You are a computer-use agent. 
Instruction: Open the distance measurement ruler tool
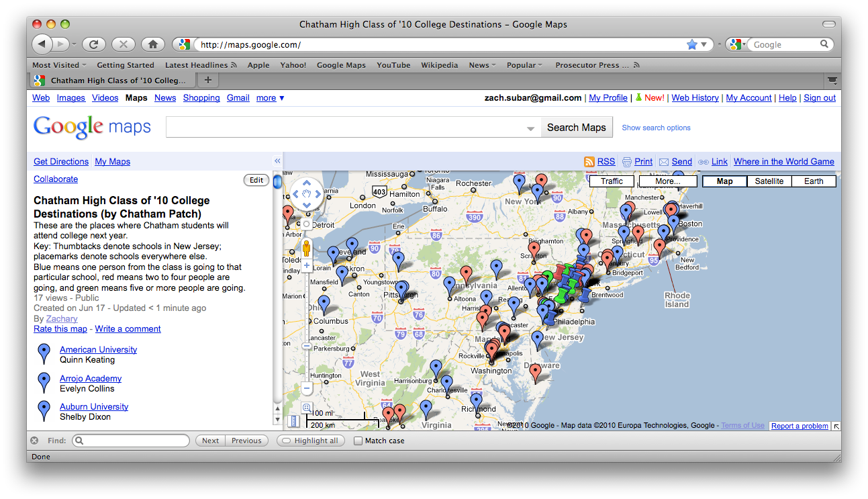point(294,421)
